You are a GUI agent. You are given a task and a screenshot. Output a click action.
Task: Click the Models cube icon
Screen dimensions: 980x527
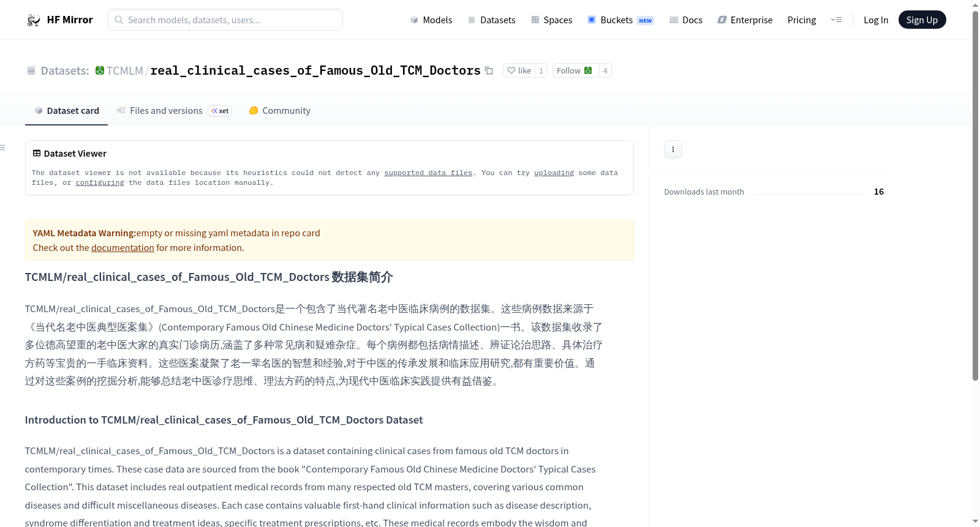[x=414, y=20]
